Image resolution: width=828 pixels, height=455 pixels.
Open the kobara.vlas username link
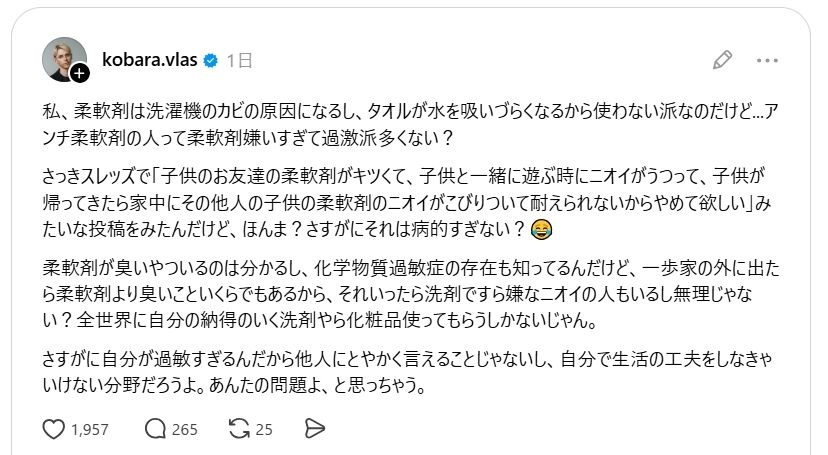(x=149, y=60)
